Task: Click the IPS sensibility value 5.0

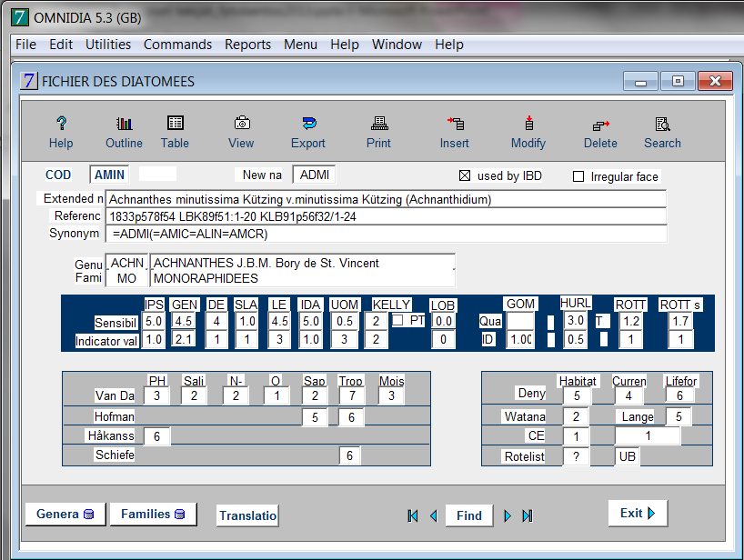Action: (x=154, y=321)
